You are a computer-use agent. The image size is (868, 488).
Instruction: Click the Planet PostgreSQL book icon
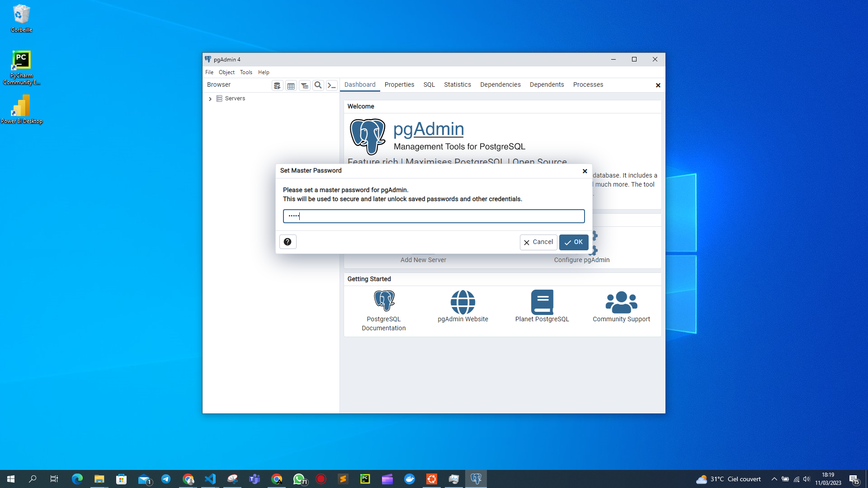[542, 302]
